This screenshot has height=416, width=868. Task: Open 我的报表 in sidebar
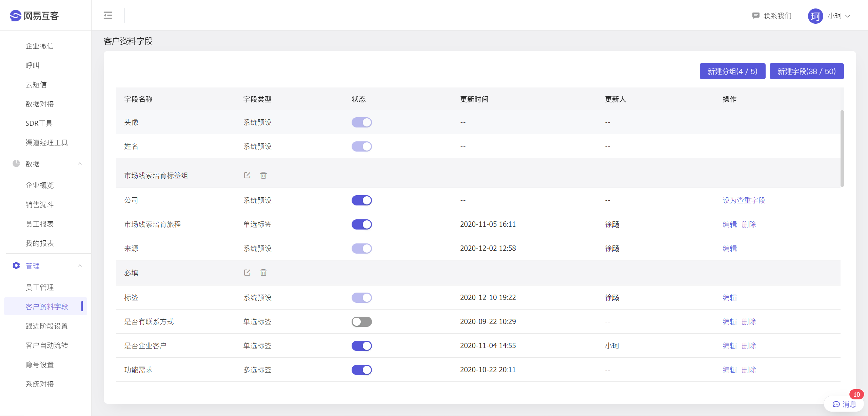click(x=40, y=243)
